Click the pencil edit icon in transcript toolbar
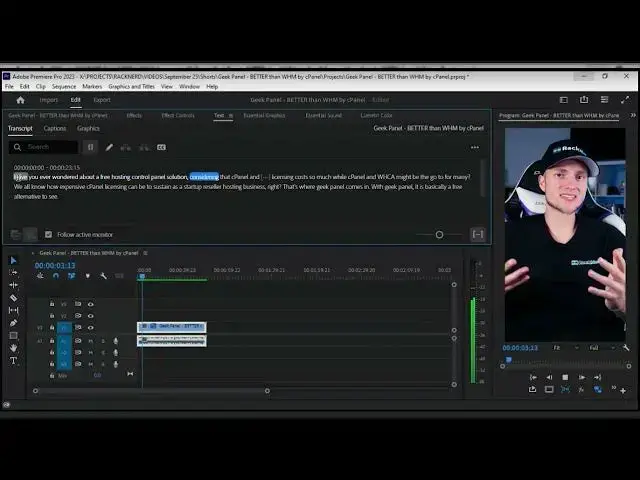640x480 pixels. [109, 147]
